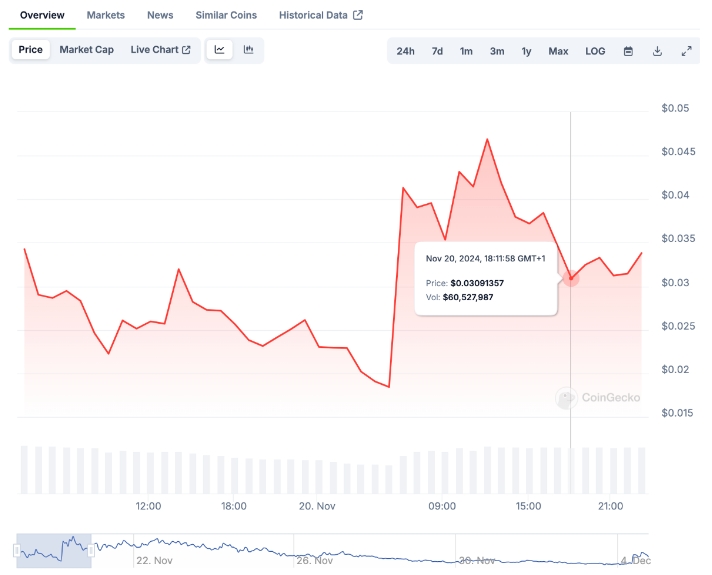Expand chart to fullscreen
The width and height of the screenshot is (712, 575).
tap(687, 51)
